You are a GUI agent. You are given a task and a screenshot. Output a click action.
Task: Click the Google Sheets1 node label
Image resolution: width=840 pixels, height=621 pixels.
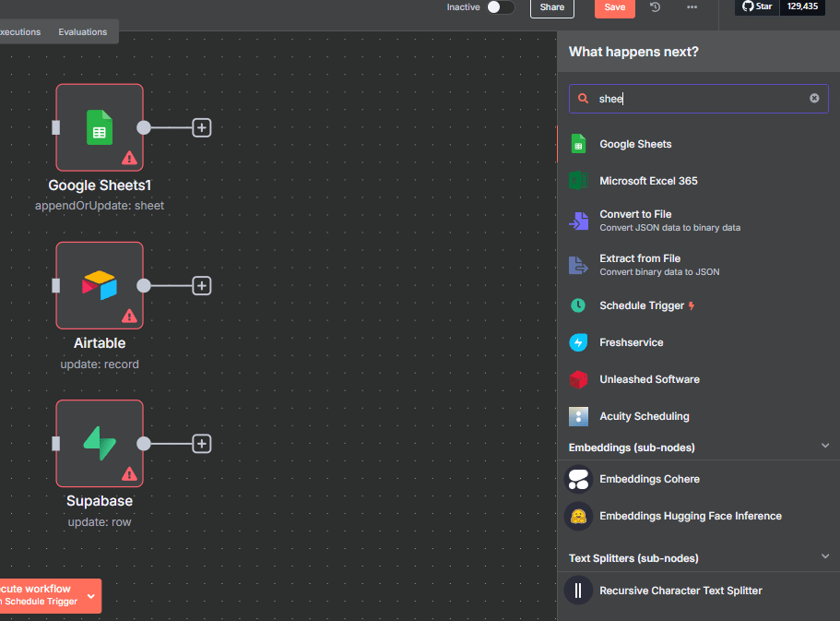(x=100, y=185)
